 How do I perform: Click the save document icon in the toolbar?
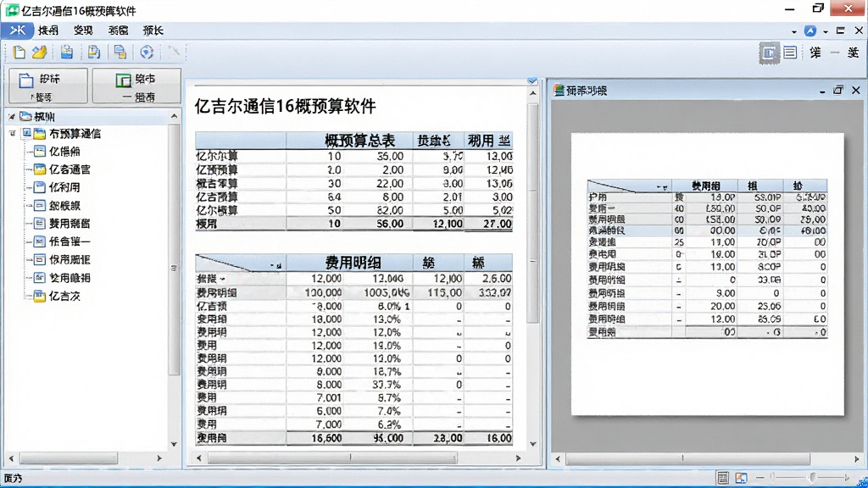(x=67, y=52)
